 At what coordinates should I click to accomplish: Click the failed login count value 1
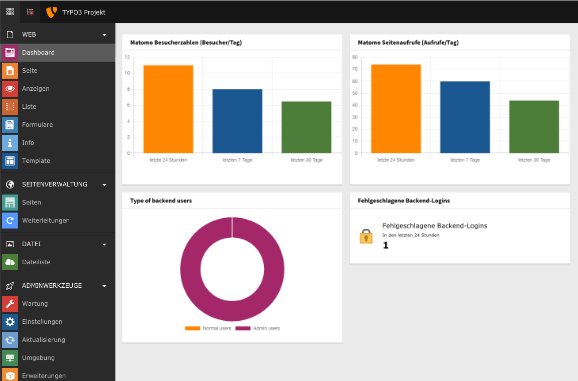pyautogui.click(x=386, y=245)
